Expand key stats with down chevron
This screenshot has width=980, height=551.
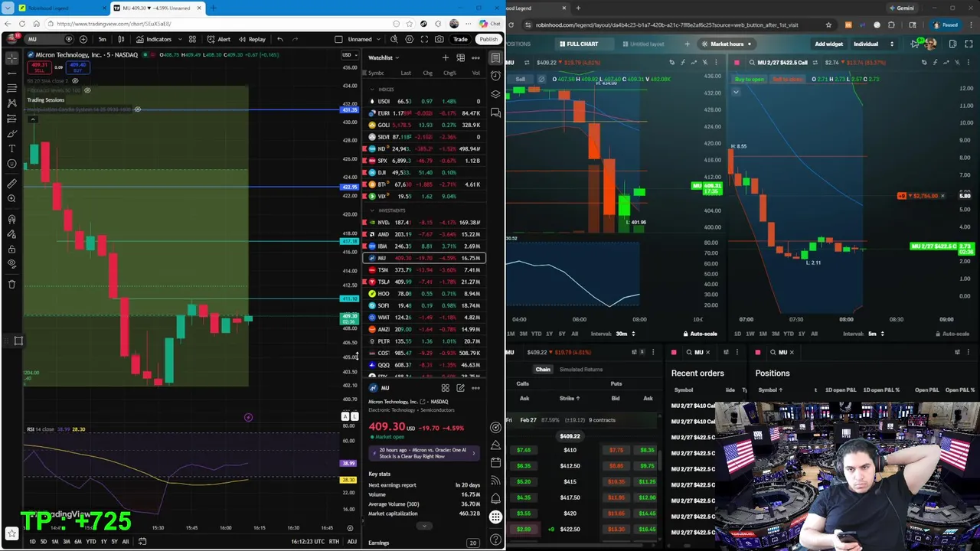tap(423, 526)
